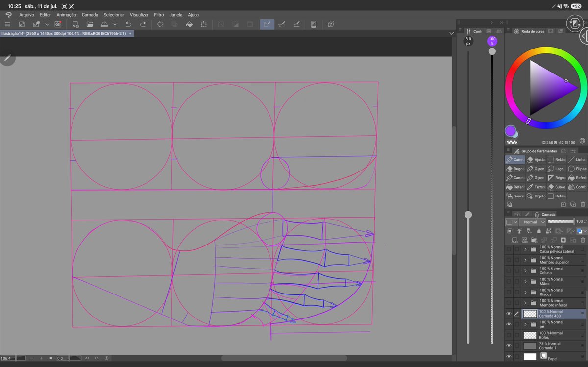Select the Elipse shape tool
The width and height of the screenshot is (588, 367).
coord(577,169)
